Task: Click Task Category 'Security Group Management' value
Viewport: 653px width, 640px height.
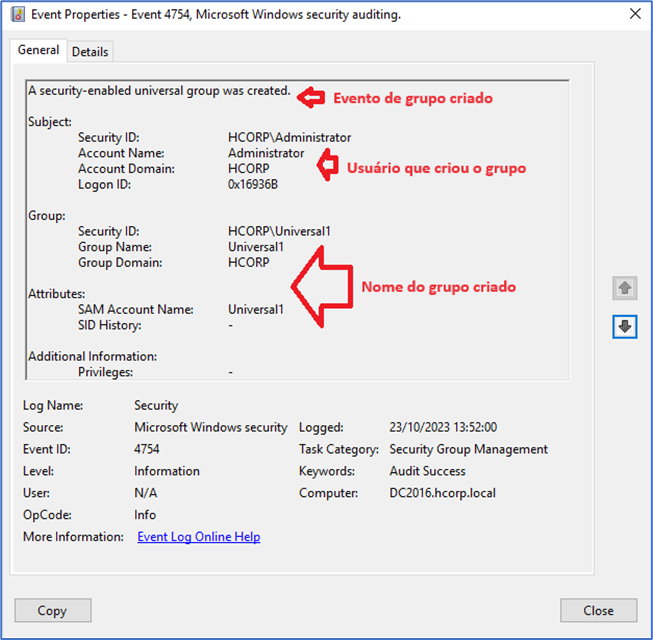Action: click(468, 449)
